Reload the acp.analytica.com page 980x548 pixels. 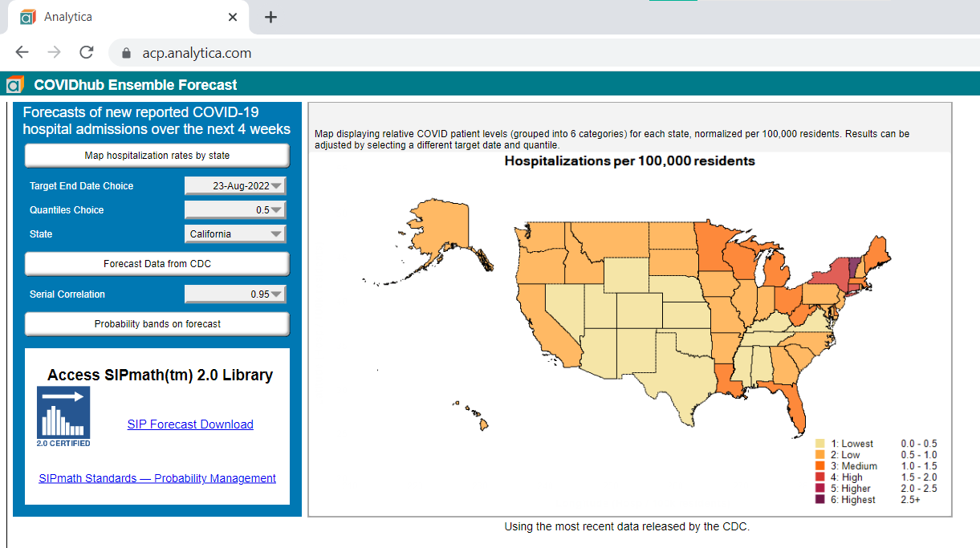point(86,52)
